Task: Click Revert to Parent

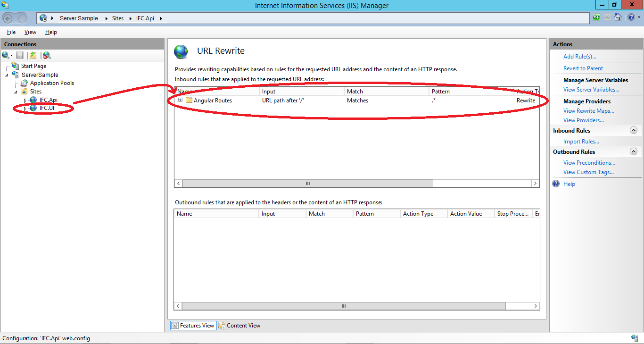Action: point(583,68)
